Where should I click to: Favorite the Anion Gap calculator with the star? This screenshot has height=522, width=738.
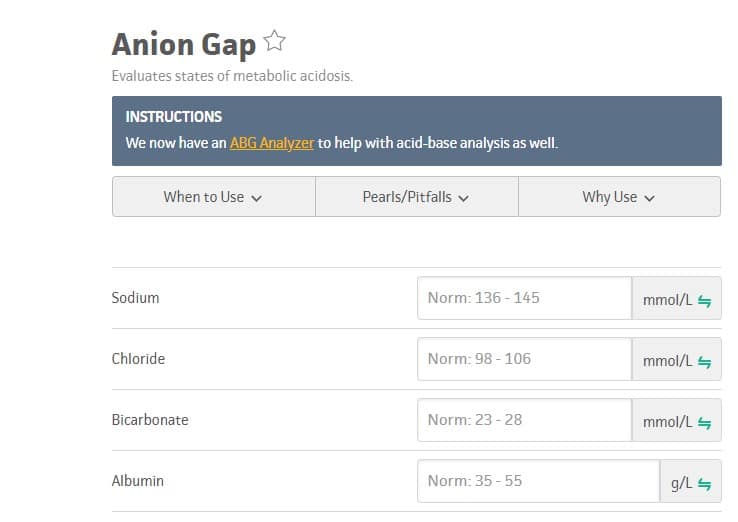tap(274, 41)
